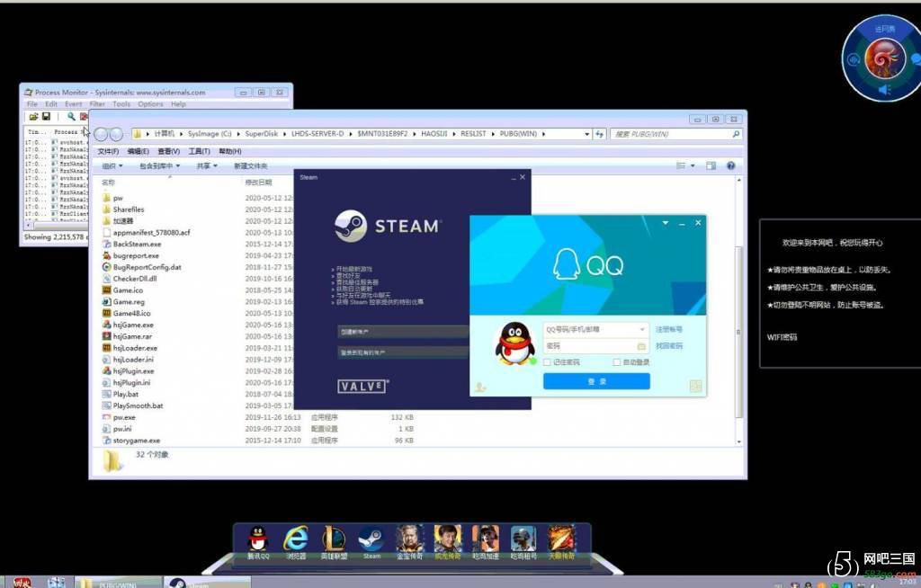921x588 pixels.
Task: Open the QR code login icon in QQ
Action: 695,386
